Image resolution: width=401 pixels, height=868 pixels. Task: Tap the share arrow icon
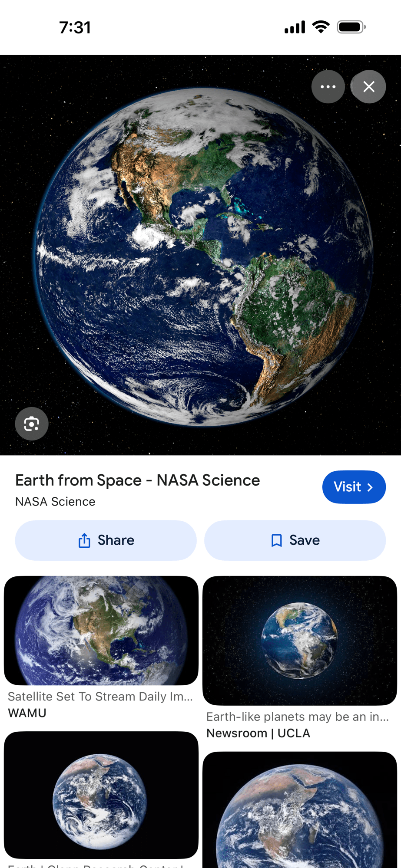[x=84, y=540]
